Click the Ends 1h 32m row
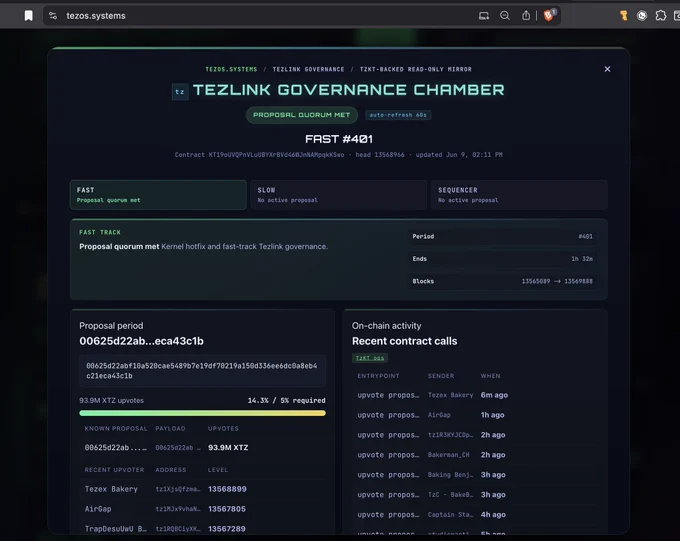Screen dimensions: 680x541 pos(502,259)
